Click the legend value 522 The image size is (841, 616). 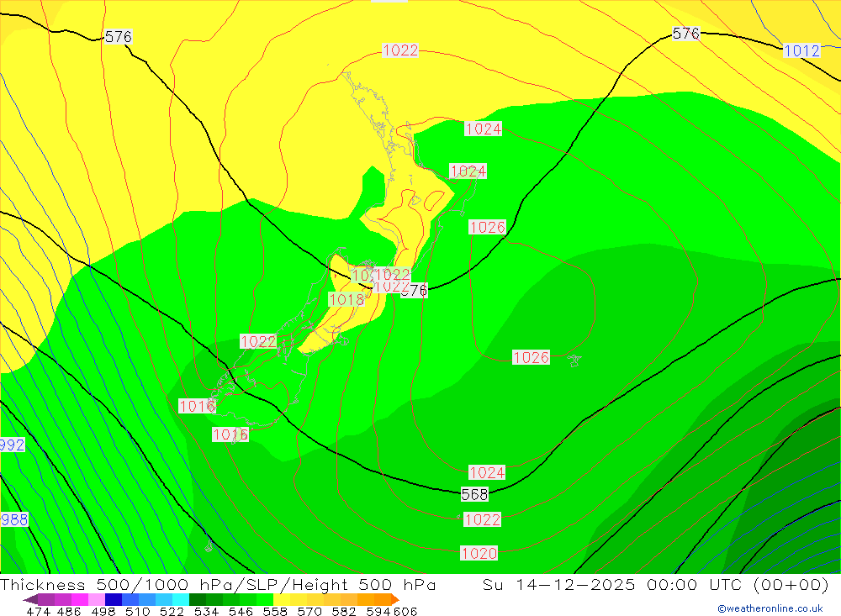pos(172,611)
